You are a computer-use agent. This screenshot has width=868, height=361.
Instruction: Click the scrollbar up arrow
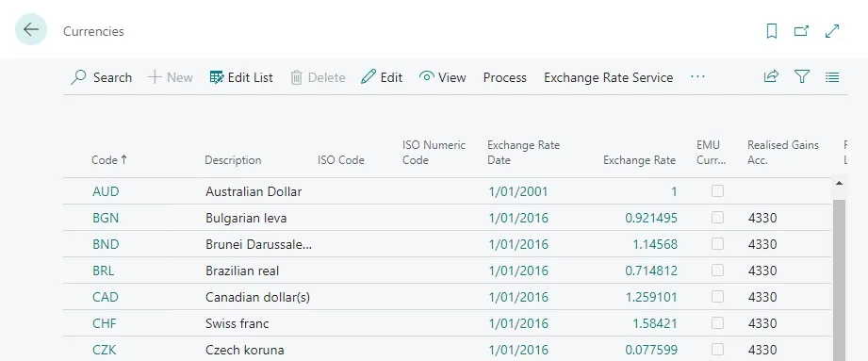pyautogui.click(x=839, y=183)
